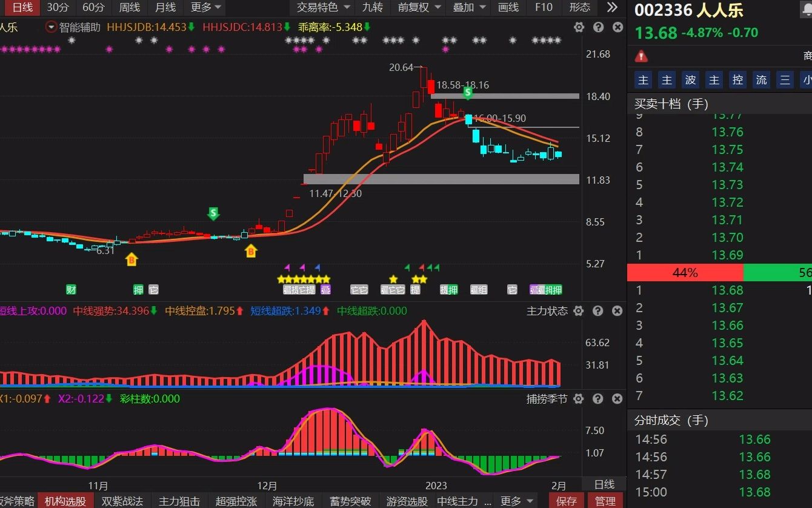The height and width of the screenshot is (508, 812).
Task: Click the 15:00 trade row
Action: [x=719, y=492]
